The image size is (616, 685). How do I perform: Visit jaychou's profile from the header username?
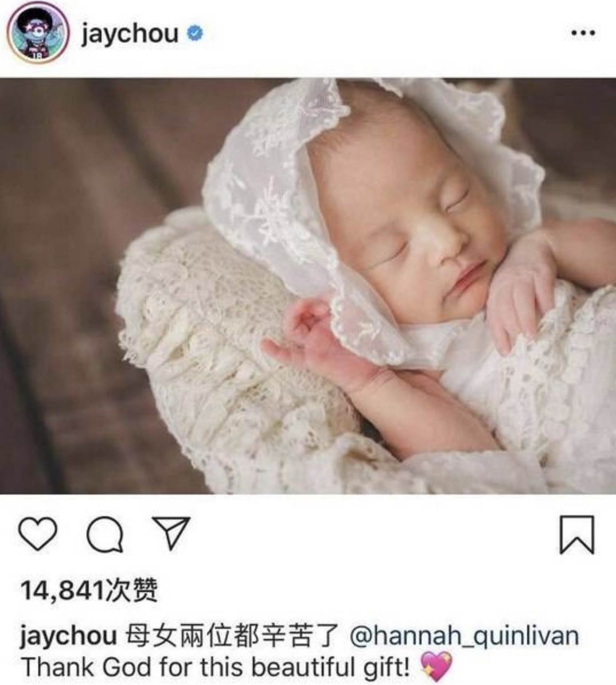click(130, 34)
